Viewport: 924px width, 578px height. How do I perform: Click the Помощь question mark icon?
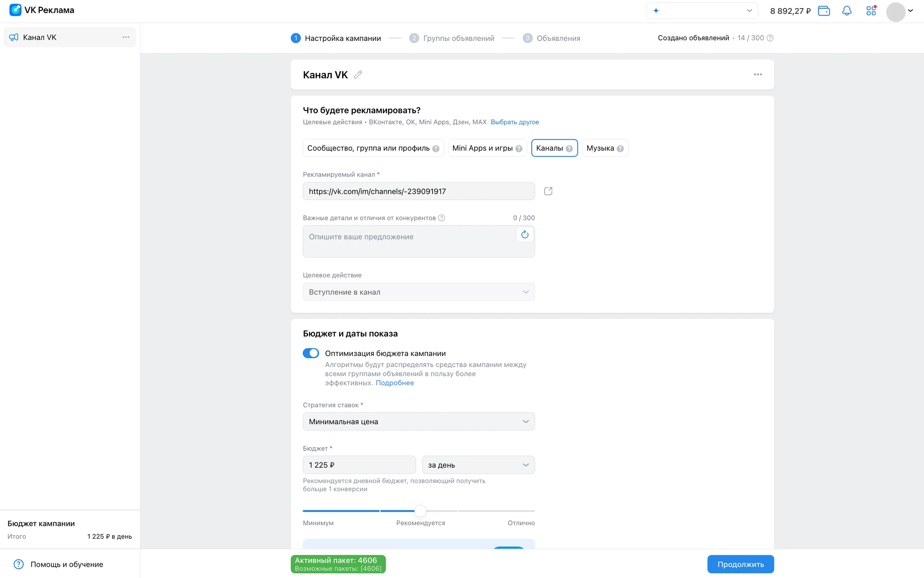[18, 564]
